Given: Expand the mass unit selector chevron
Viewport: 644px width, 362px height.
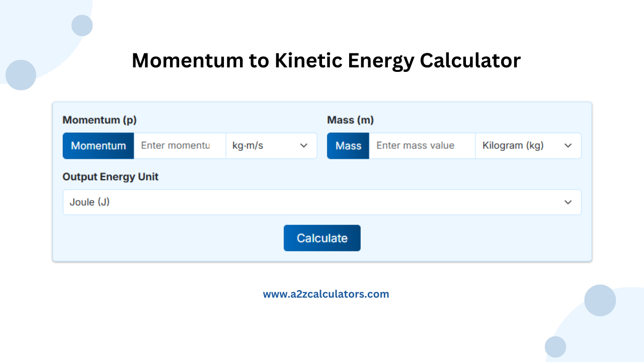Looking at the screenshot, I should click(568, 146).
